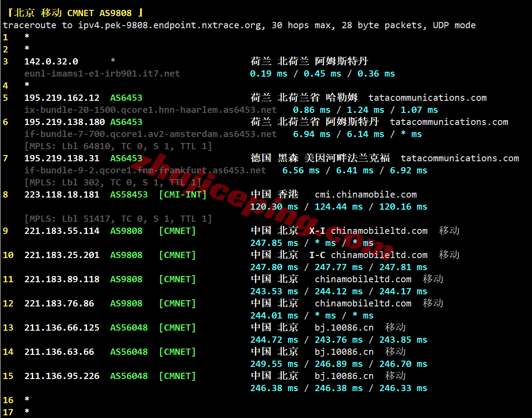Click '中国 香港' location text

[x=274, y=194]
